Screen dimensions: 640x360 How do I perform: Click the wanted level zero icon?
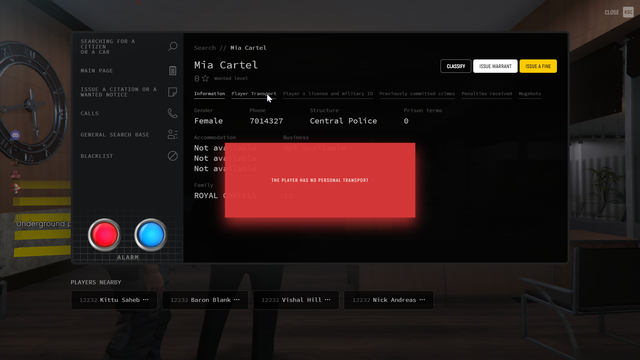coord(197,78)
